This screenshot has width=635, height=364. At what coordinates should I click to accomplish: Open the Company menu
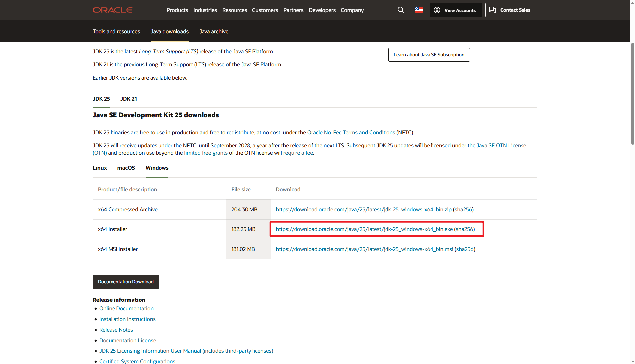tap(352, 10)
